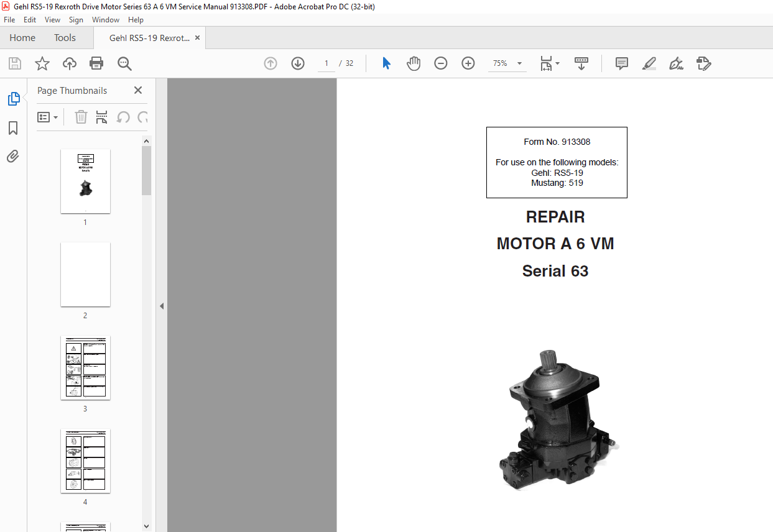Open the Sign menu
773x532 pixels.
[76, 20]
